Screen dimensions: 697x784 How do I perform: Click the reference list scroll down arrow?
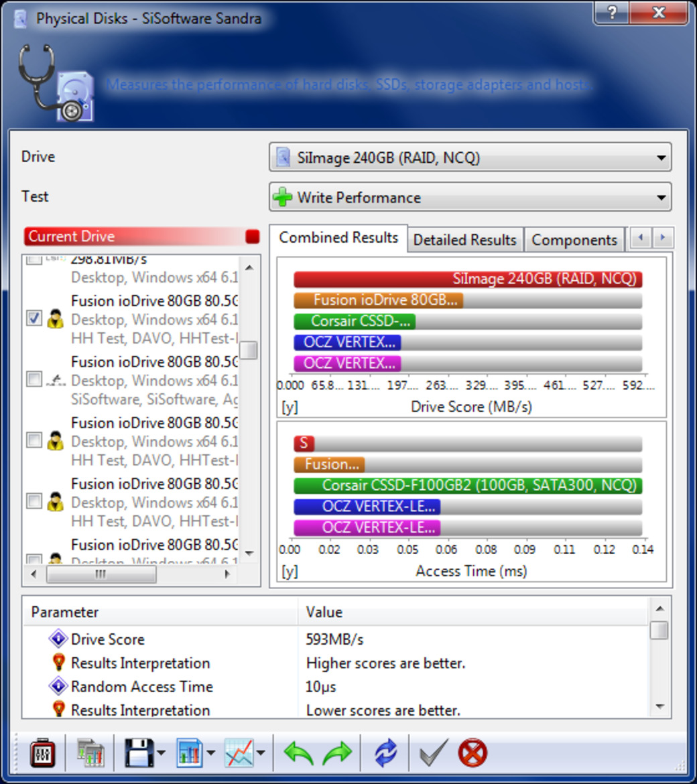click(x=249, y=553)
